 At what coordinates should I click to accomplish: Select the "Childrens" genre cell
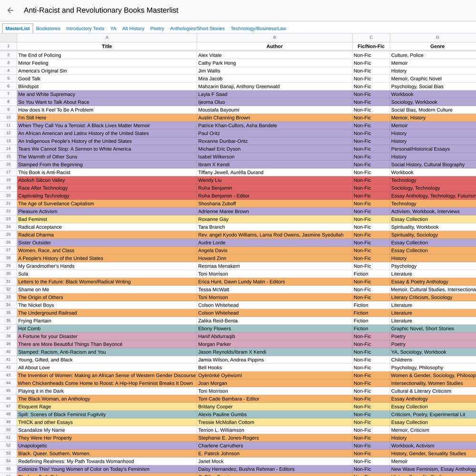pos(433,360)
